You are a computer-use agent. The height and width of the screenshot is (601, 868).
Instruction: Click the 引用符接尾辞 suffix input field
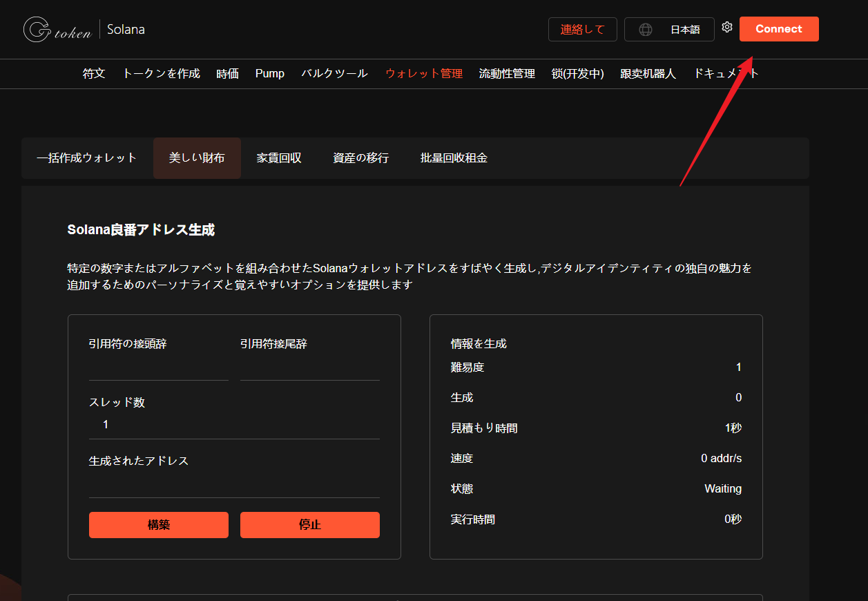click(x=309, y=368)
